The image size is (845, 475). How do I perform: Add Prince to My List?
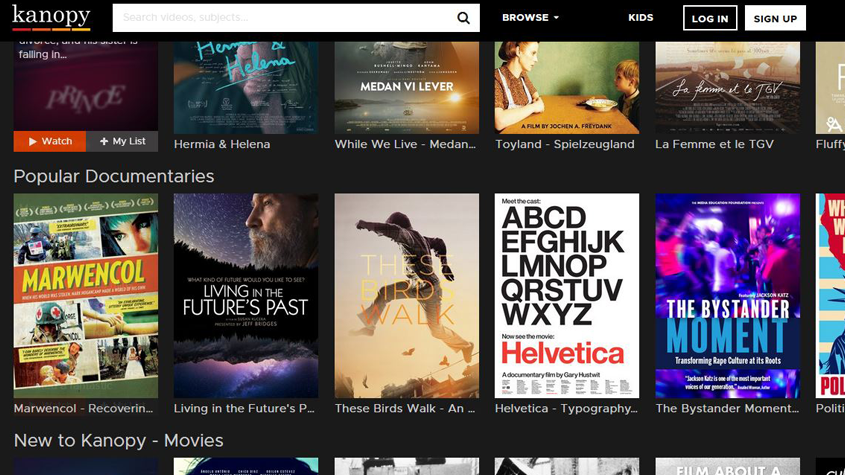[122, 141]
